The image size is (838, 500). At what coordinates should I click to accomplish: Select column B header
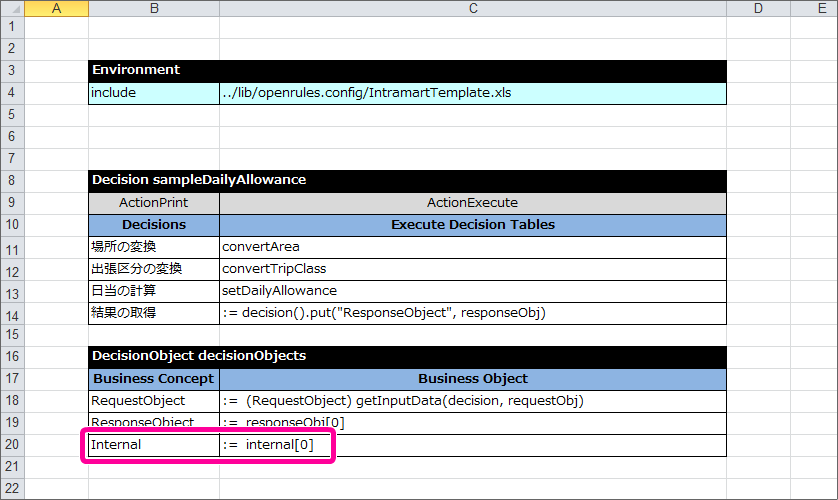coord(154,8)
